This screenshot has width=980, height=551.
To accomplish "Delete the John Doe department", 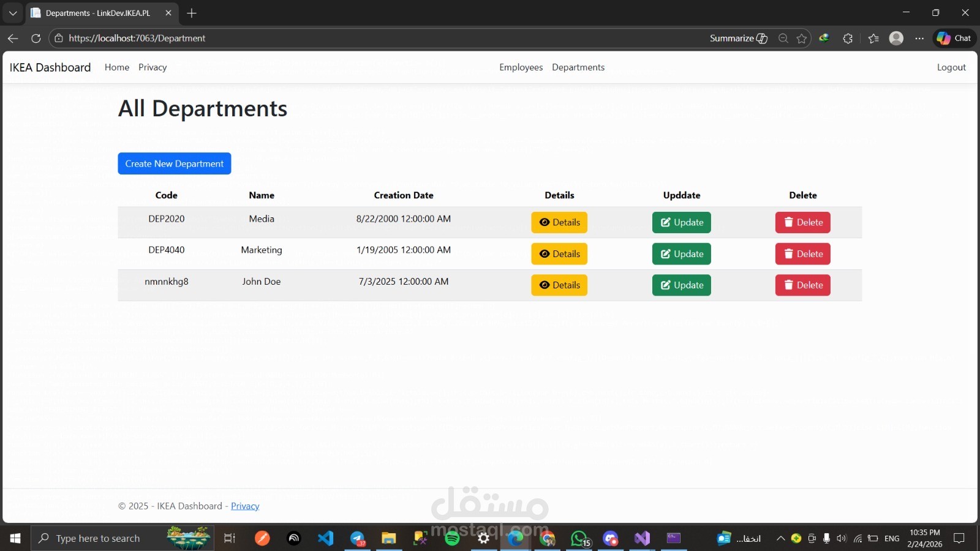I will (803, 285).
